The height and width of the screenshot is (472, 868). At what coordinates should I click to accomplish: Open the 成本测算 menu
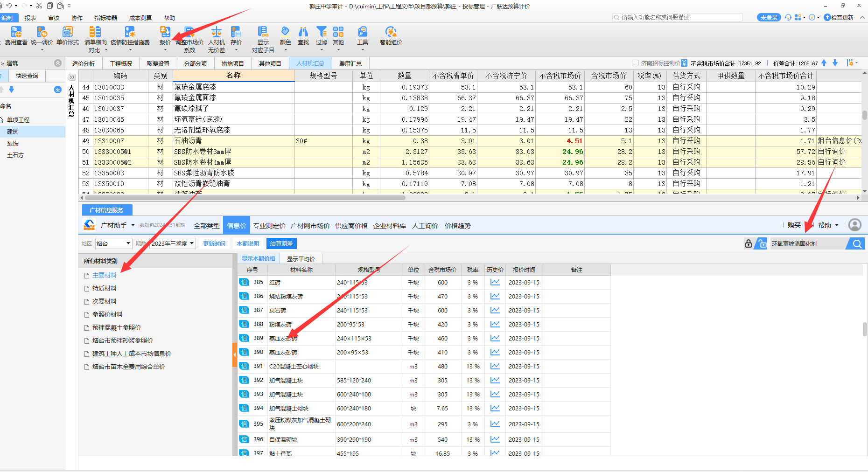pos(140,18)
